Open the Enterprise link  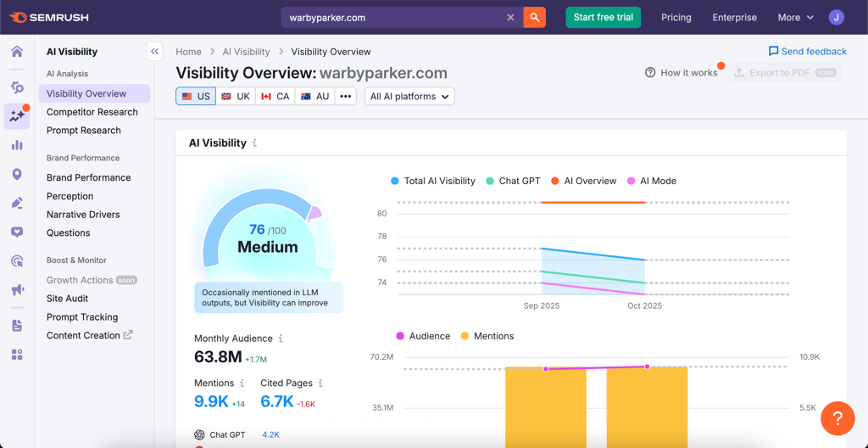(x=734, y=17)
